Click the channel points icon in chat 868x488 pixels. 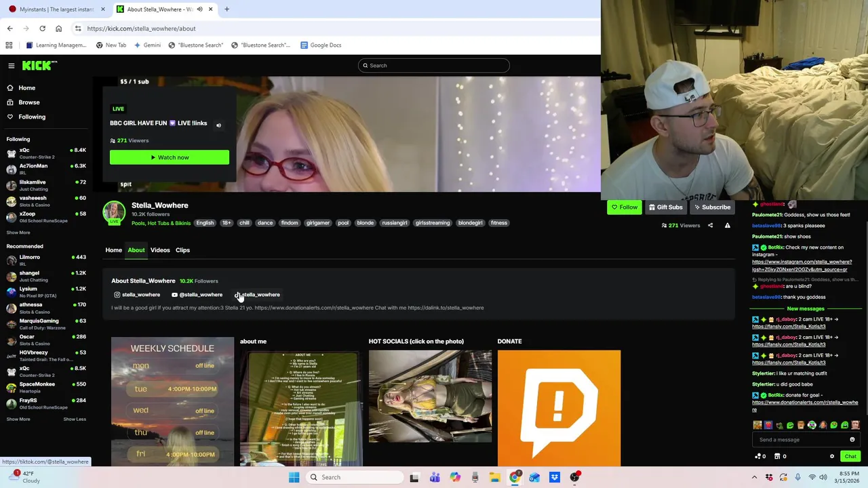point(760,456)
